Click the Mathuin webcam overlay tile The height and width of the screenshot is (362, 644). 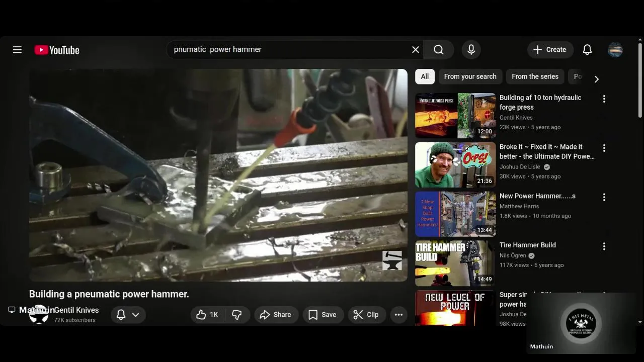581,323
